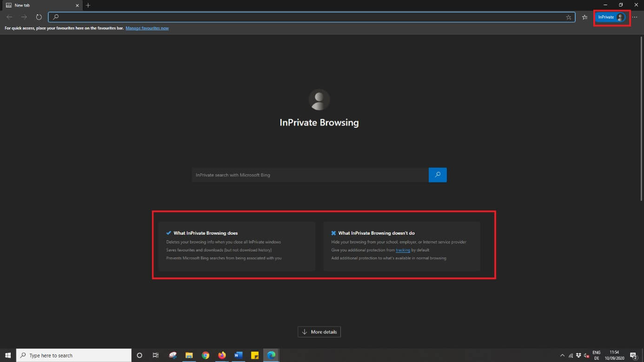Open Settings and more ellipsis menu

click(635, 17)
